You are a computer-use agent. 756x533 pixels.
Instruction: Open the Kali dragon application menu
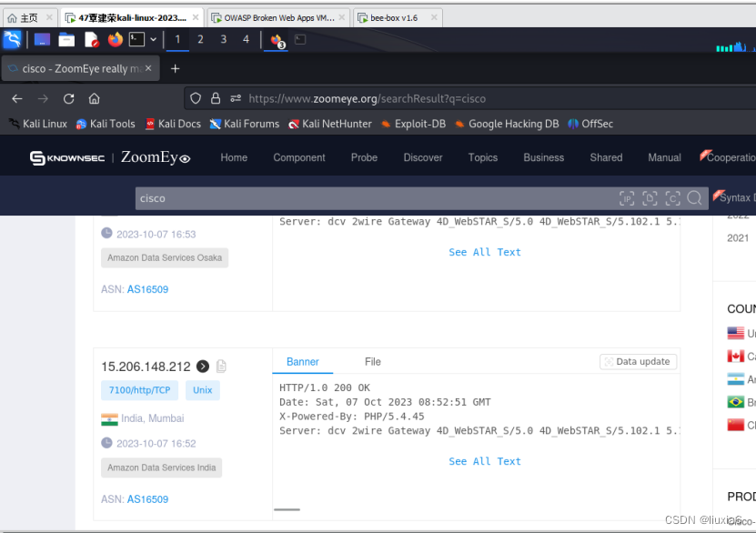point(12,39)
